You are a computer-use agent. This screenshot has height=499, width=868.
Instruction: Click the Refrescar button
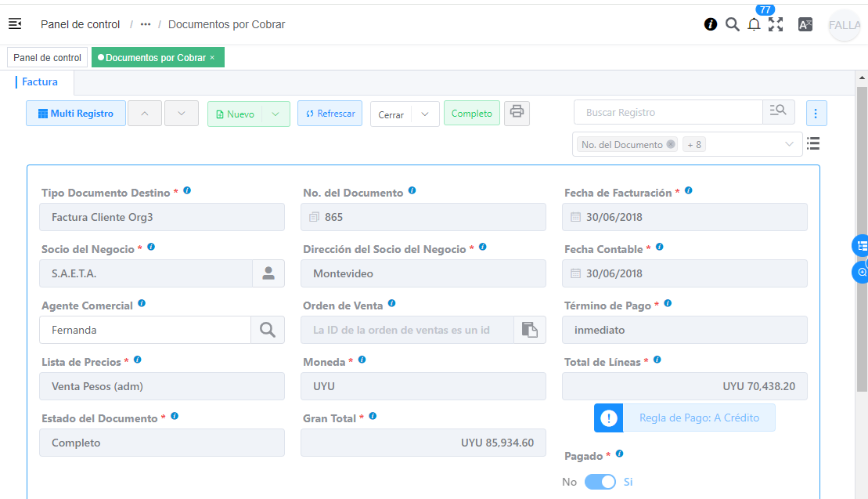point(330,113)
